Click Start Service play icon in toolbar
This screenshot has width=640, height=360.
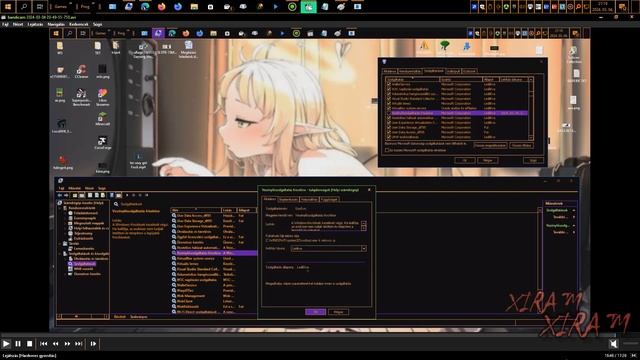click(127, 196)
